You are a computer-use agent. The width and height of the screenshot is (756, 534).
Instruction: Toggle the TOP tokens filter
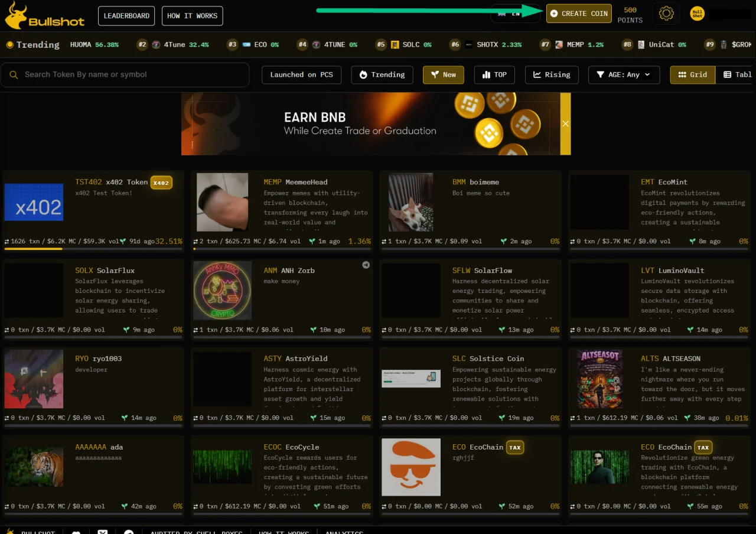point(494,74)
